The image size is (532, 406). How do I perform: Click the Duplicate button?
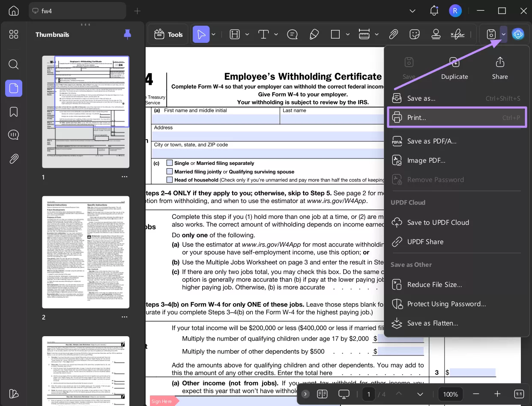pos(454,69)
